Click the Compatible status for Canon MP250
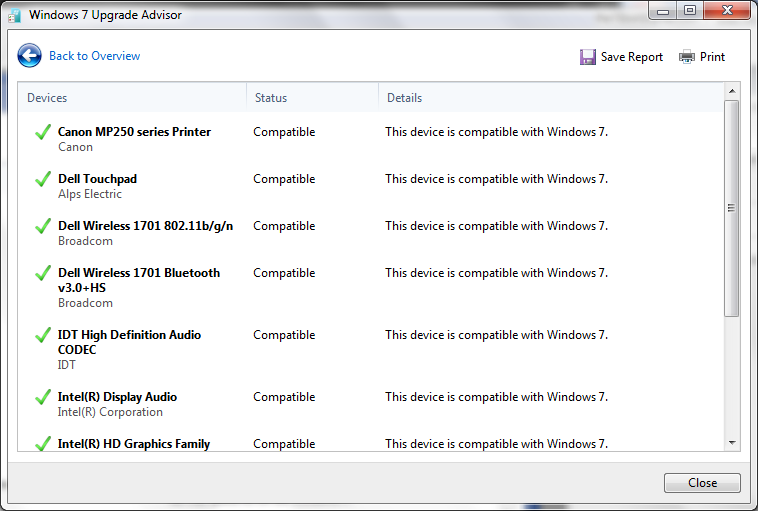The height and width of the screenshot is (511, 758). coord(284,132)
